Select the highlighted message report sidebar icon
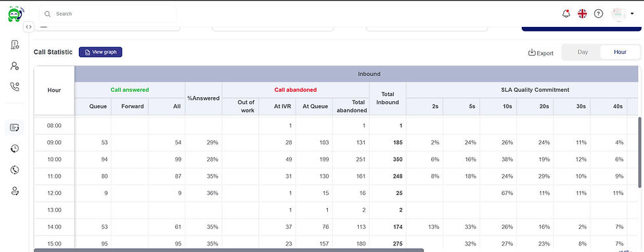The image size is (644, 252). [14, 128]
